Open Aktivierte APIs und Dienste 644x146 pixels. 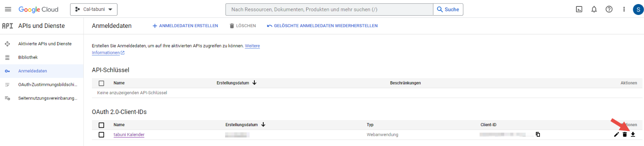45,44
